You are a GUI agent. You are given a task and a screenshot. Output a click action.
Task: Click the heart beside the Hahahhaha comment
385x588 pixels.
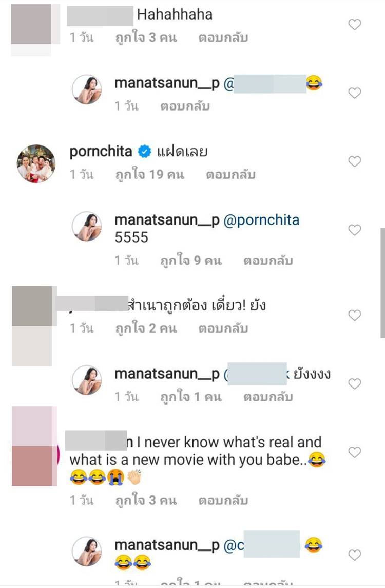point(354,24)
